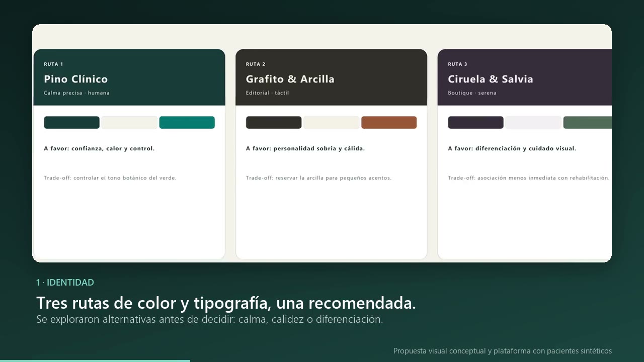Click the dark plum swatch in Ruta 3
This screenshot has height=362, width=644.
tap(475, 123)
